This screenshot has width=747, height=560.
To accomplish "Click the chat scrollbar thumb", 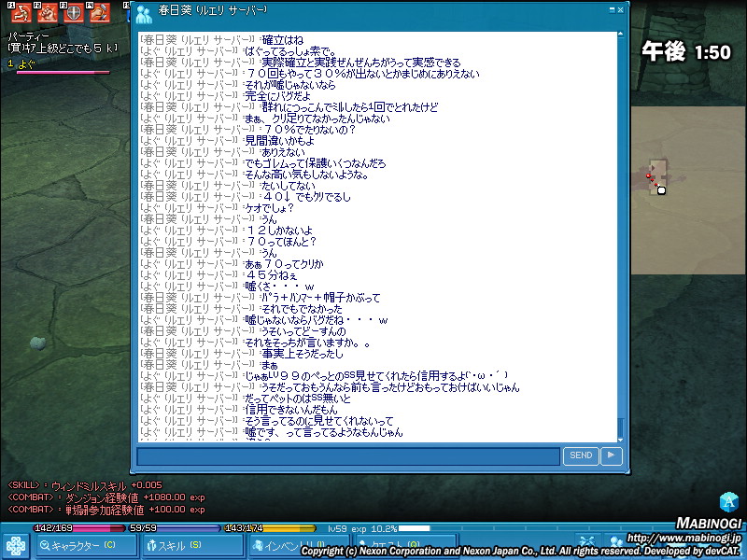I will click(620, 427).
